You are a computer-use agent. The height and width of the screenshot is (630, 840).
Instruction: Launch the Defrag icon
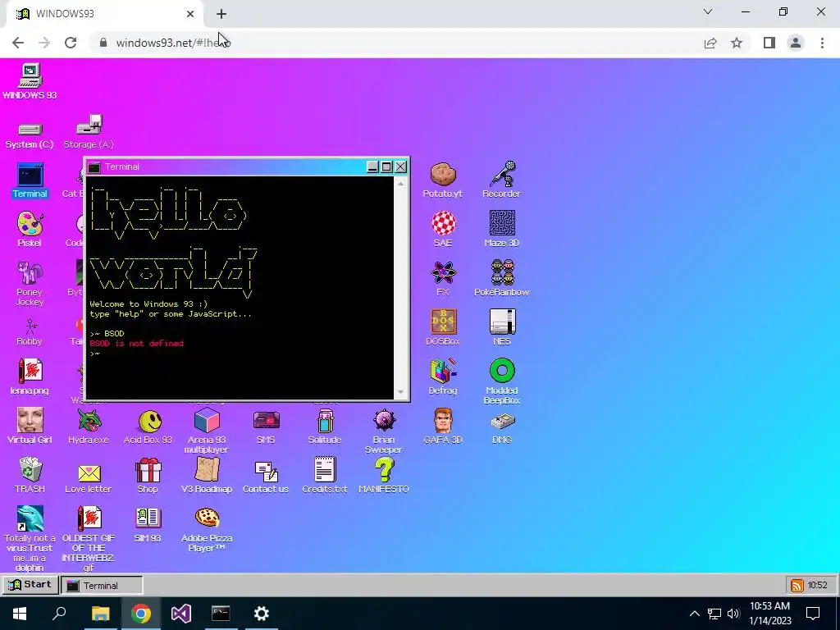443,371
